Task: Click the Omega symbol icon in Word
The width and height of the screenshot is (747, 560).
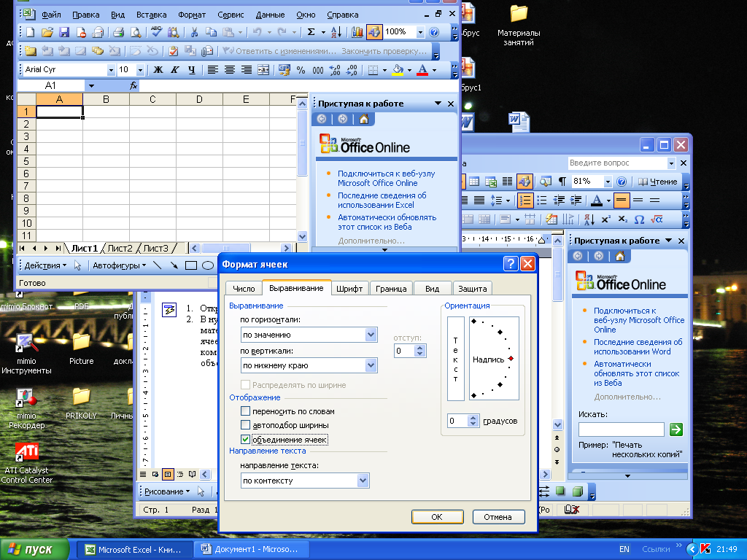Action: 639,219
